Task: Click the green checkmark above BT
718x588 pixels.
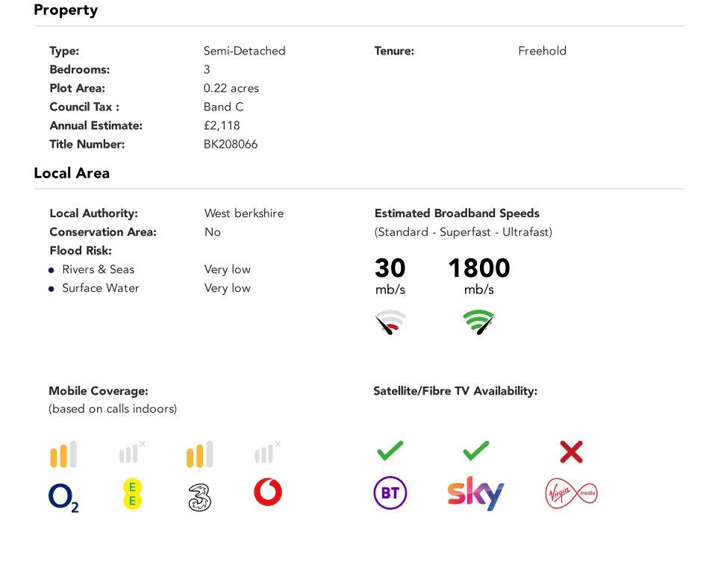Action: tap(390, 451)
